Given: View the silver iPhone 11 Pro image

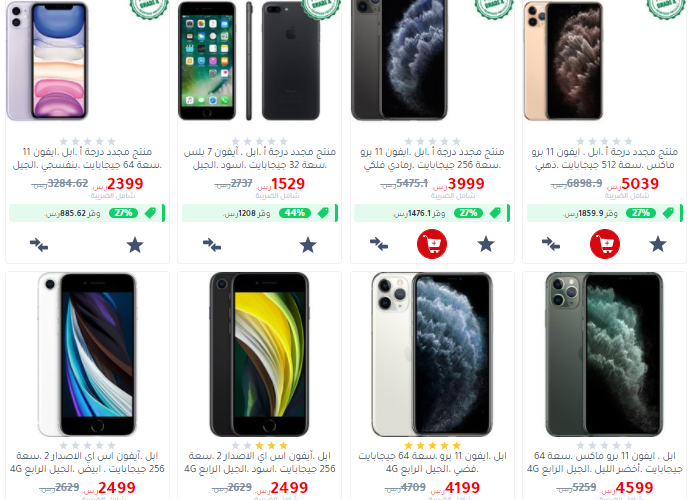Looking at the screenshot, I should click(x=432, y=354).
